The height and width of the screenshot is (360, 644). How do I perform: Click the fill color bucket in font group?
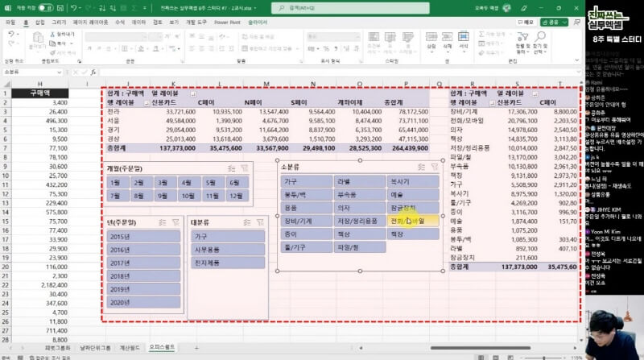141,48
